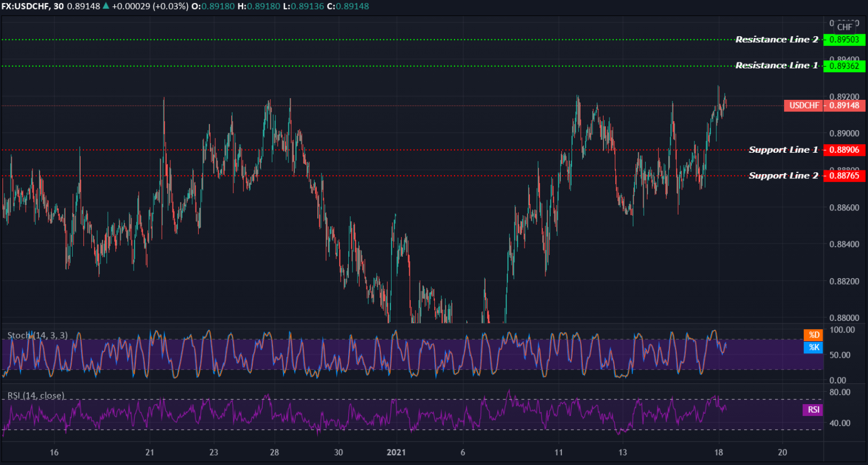Click the red 0.88906 price tag

[844, 149]
